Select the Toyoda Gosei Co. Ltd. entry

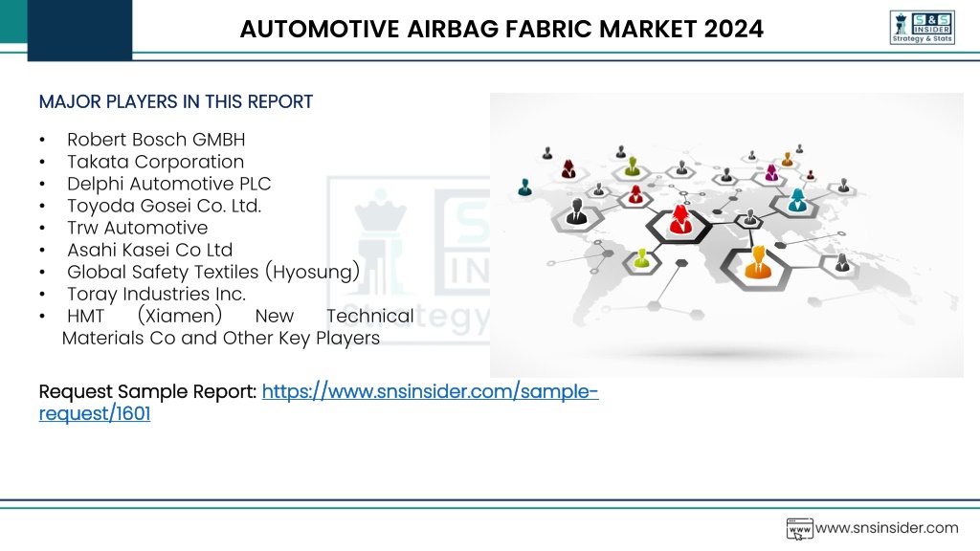tap(165, 206)
